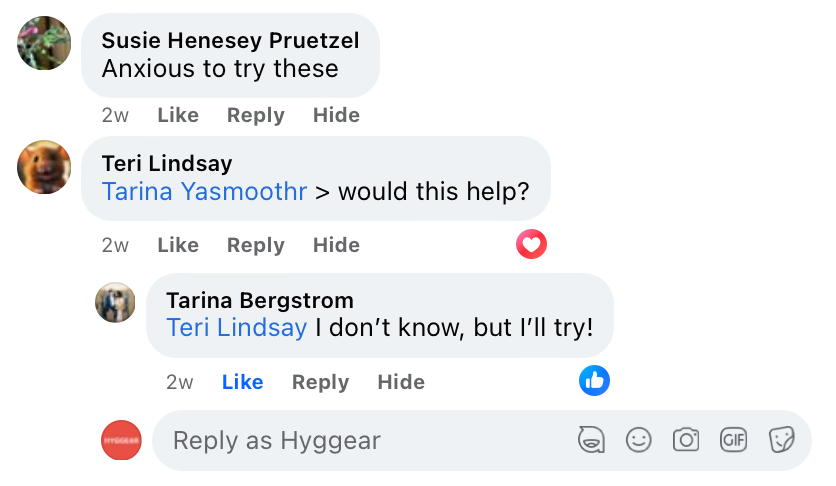The height and width of the screenshot is (486, 836).
Task: Attach a photo with the camera icon
Action: point(686,440)
